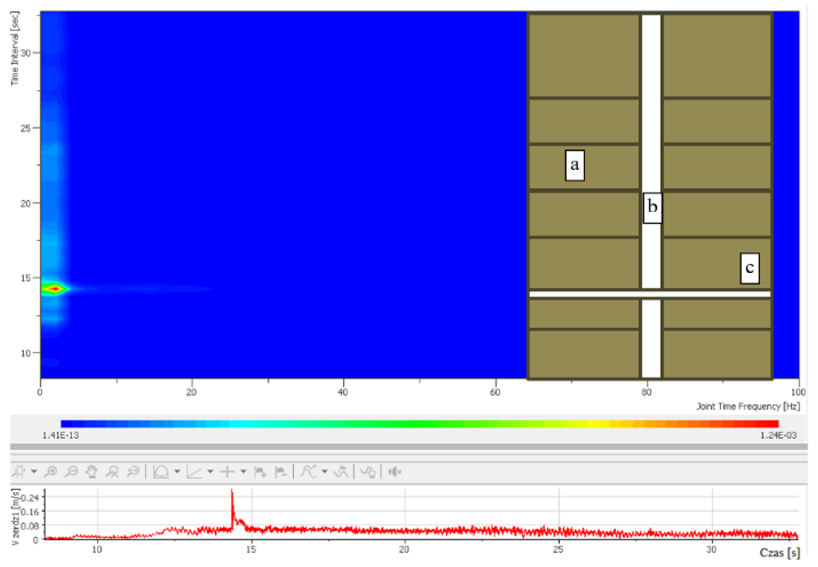Image resolution: width=818 pixels, height=567 pixels.
Task: Click the Joint Time Frequency [Hz] axis label
Action: 747,406
